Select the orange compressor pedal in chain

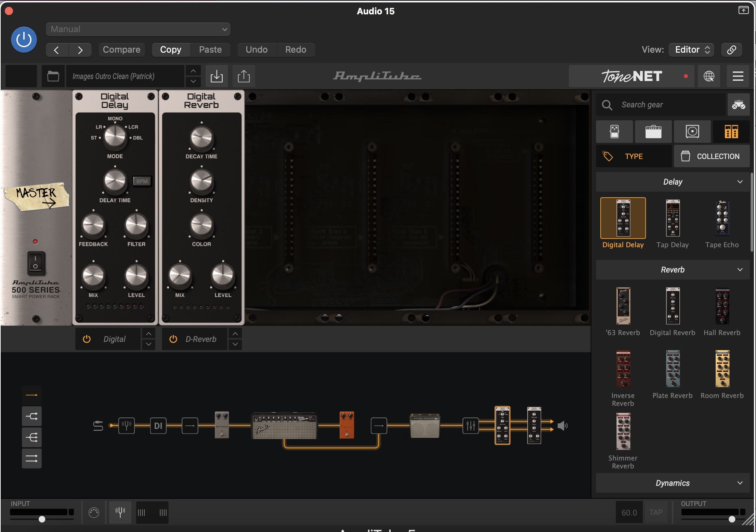347,425
